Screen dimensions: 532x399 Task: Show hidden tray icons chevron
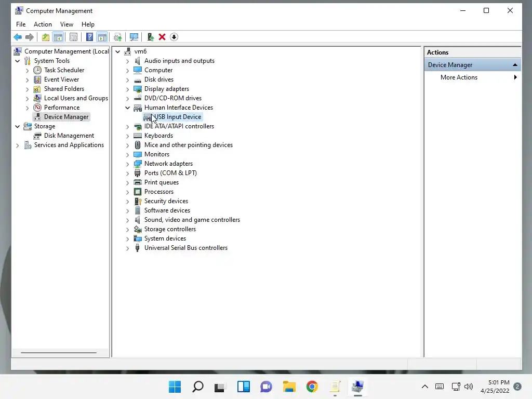[425, 387]
